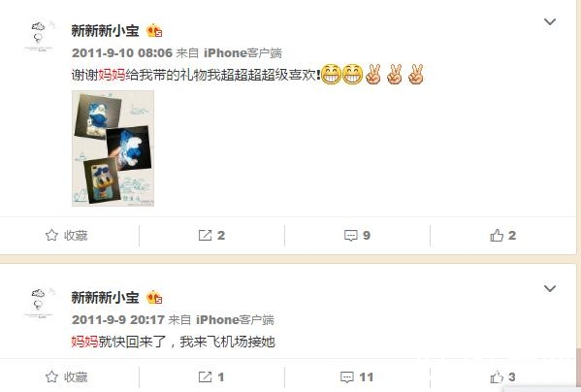This screenshot has width=581, height=392.
Task: Open the avatar on the second post
Action: pos(40,303)
